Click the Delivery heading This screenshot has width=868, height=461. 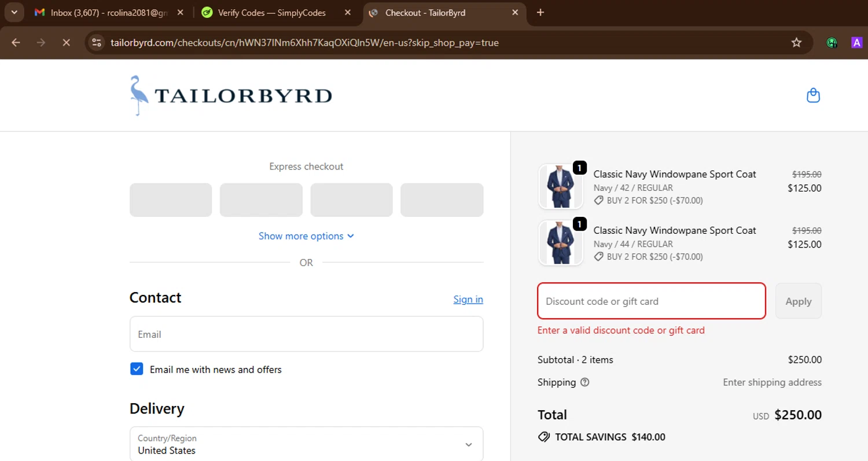157,408
